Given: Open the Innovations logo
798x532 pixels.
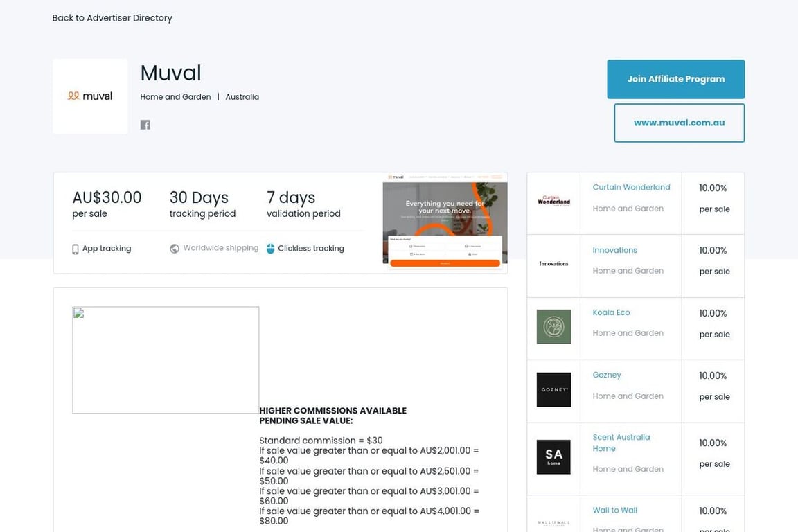Looking at the screenshot, I should [553, 264].
